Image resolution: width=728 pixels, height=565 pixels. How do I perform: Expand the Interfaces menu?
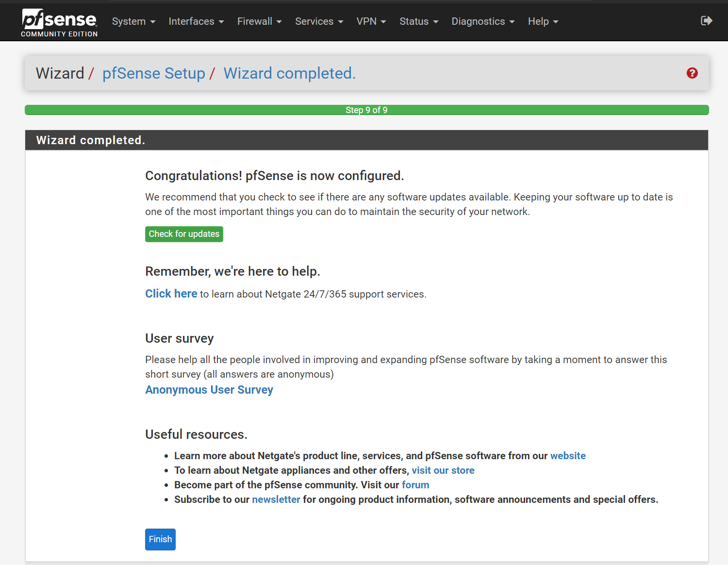(x=196, y=21)
